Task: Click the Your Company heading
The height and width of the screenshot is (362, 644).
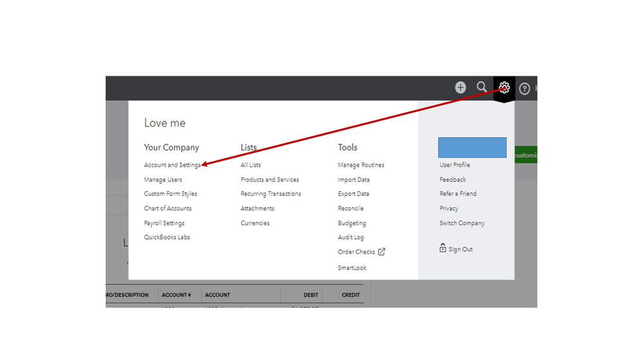Action: [x=171, y=148]
